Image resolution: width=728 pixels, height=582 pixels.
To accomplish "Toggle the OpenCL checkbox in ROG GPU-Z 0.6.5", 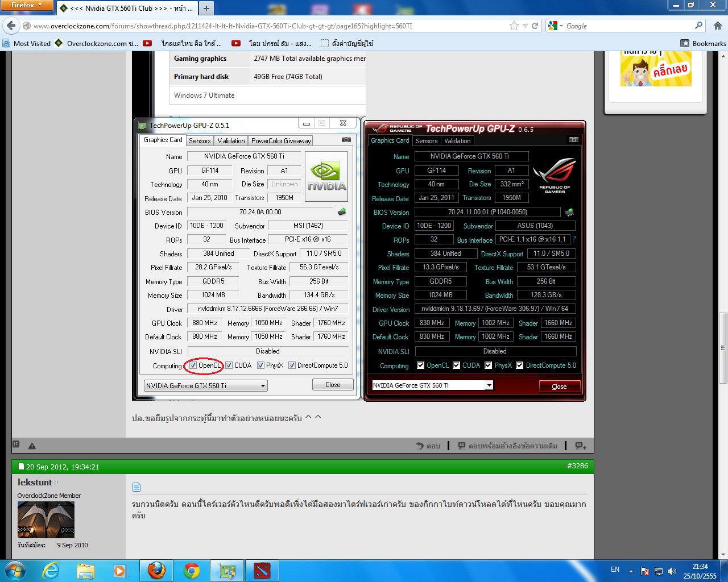I will pyautogui.click(x=420, y=365).
